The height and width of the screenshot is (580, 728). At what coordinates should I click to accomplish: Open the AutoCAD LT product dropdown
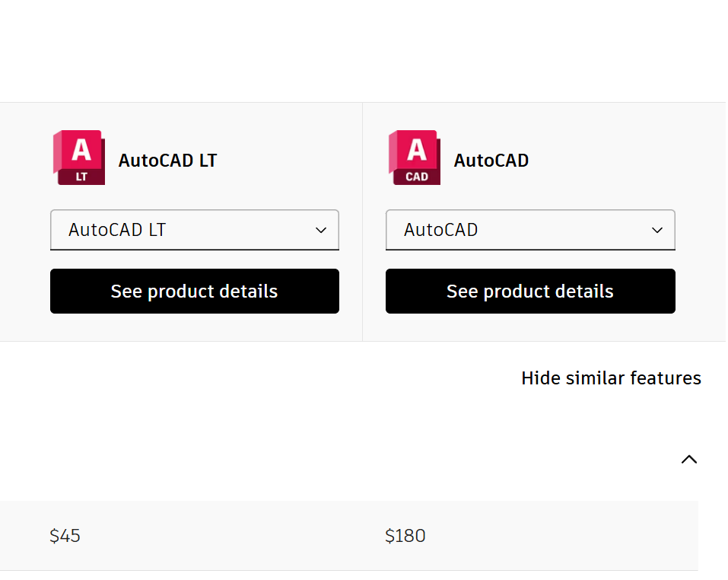[x=194, y=230]
